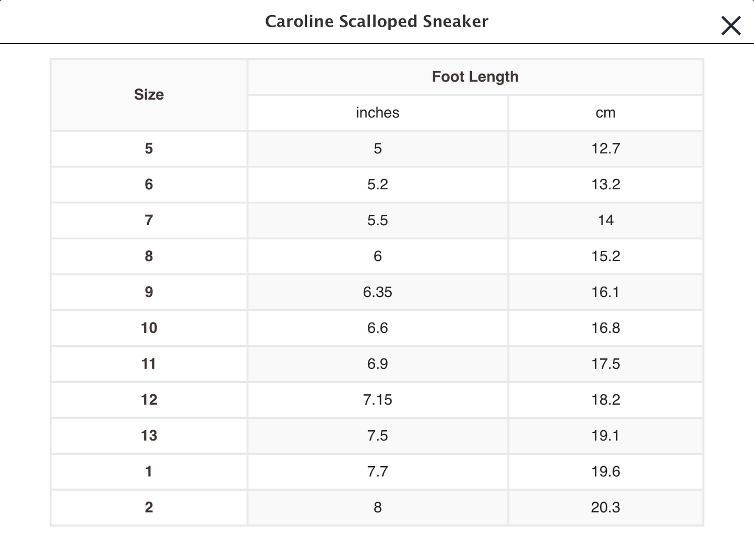The image size is (754, 560).
Task: Click the Size column header
Action: (149, 94)
